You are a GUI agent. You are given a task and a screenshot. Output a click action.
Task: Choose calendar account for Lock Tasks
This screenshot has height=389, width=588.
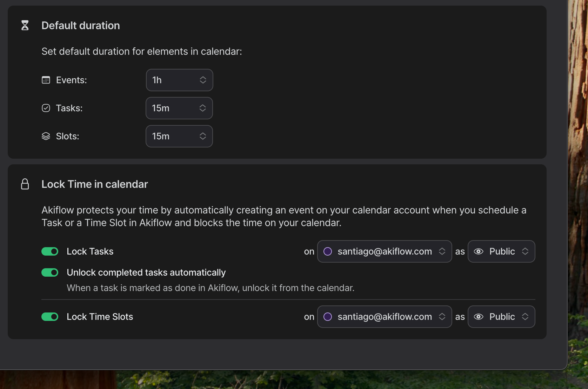pos(385,251)
